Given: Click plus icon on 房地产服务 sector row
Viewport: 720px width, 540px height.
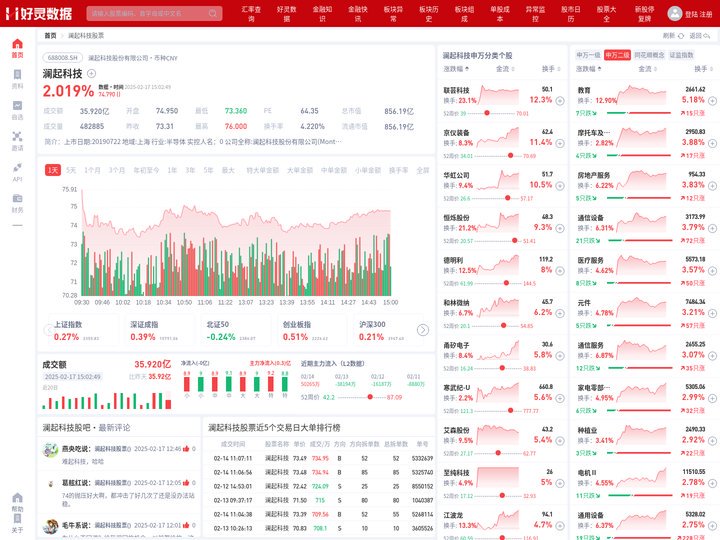Looking at the screenshot, I should 712,186.
